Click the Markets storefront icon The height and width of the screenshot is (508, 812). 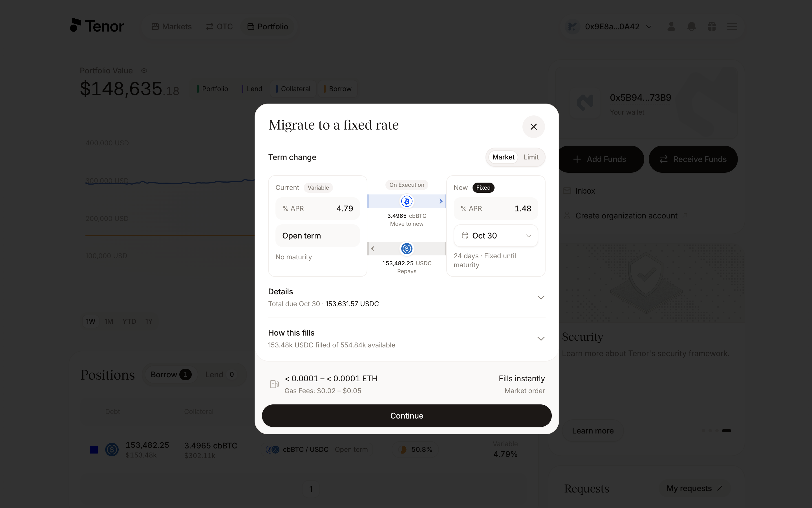tap(155, 27)
